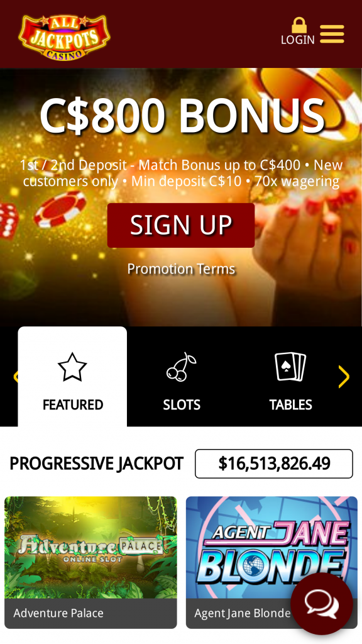This screenshot has width=362, height=644.
Task: Click the All Jackpots Casino logo
Action: tap(65, 37)
